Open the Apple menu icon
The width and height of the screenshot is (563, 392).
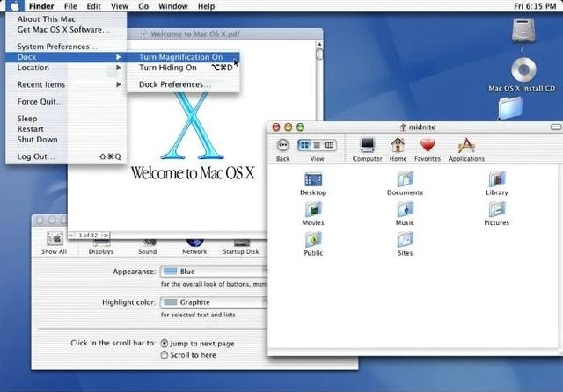15,6
